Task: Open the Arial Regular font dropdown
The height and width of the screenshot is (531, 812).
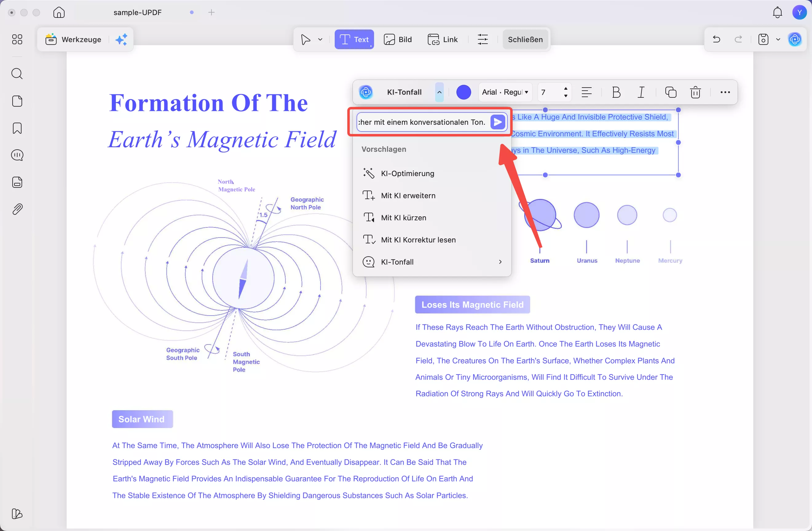Action: coord(505,92)
